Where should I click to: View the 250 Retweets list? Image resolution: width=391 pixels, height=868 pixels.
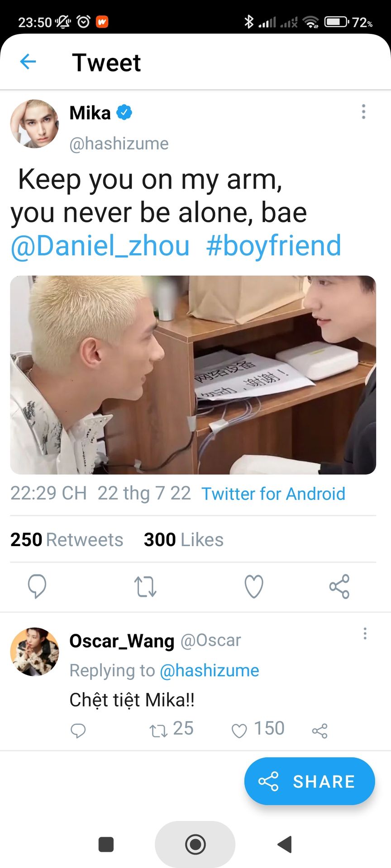click(67, 540)
